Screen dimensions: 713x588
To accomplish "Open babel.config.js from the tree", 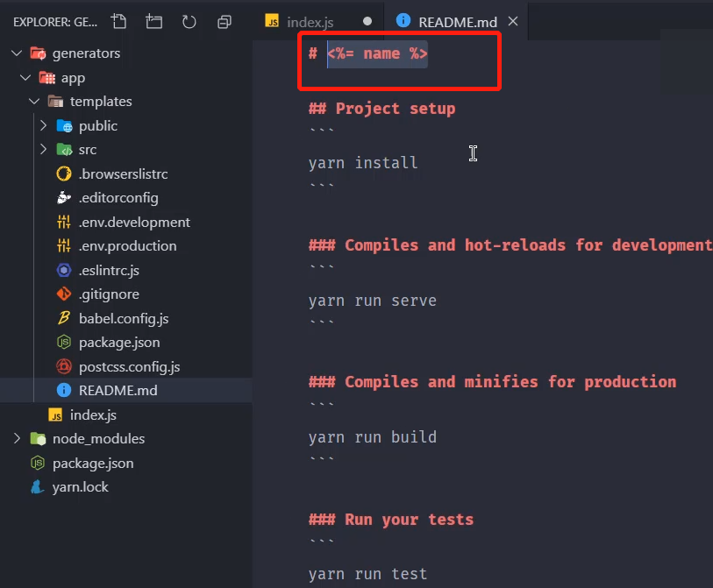I will [124, 319].
